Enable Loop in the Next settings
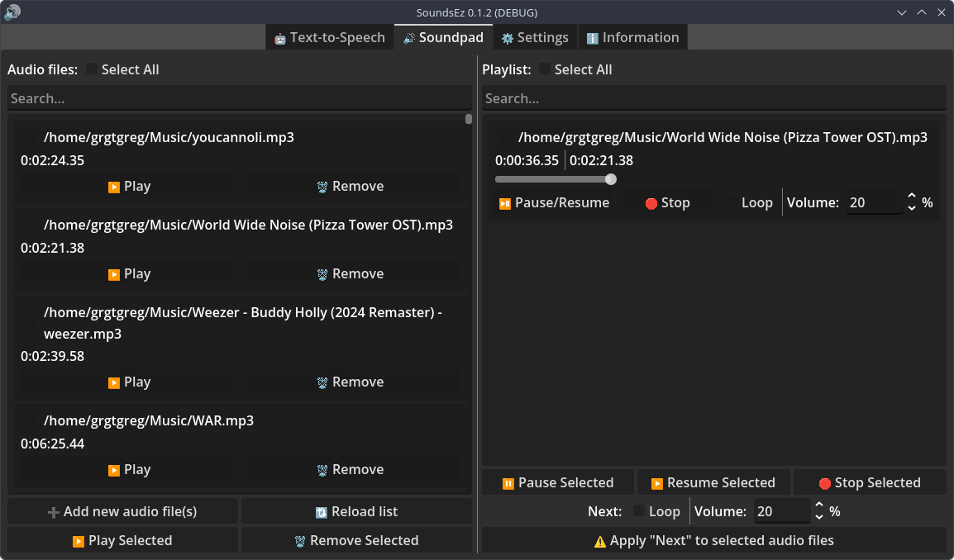This screenshot has width=954, height=560. point(639,511)
